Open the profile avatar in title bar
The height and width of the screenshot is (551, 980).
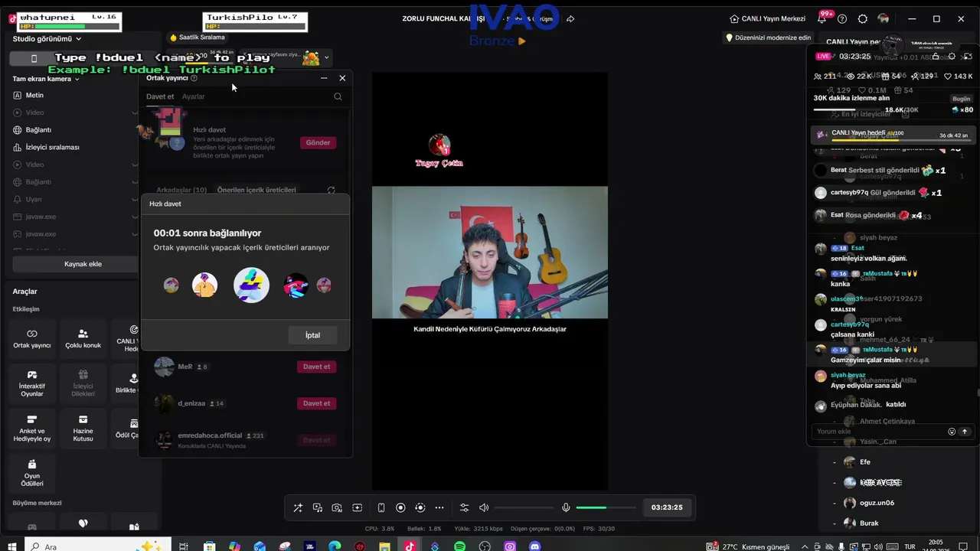884,18
